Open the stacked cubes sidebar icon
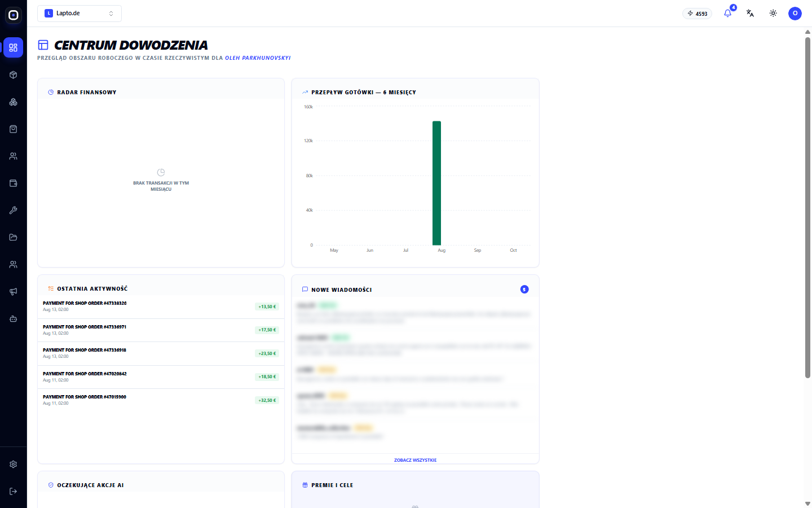812x508 pixels. coord(14,102)
